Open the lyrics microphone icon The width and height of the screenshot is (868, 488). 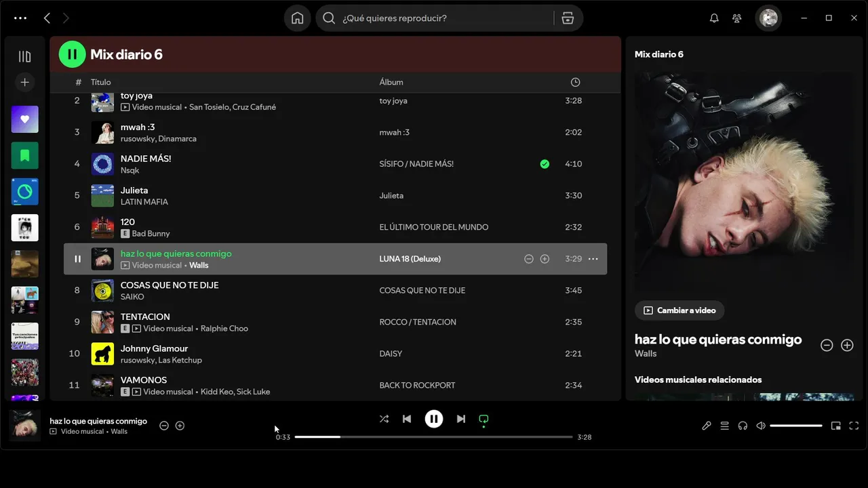point(706,426)
